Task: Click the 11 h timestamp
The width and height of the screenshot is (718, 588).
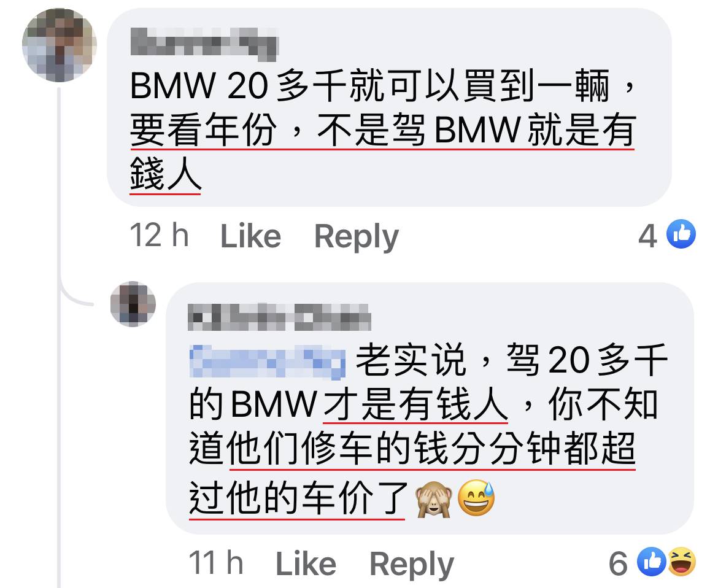Action: tap(216, 563)
